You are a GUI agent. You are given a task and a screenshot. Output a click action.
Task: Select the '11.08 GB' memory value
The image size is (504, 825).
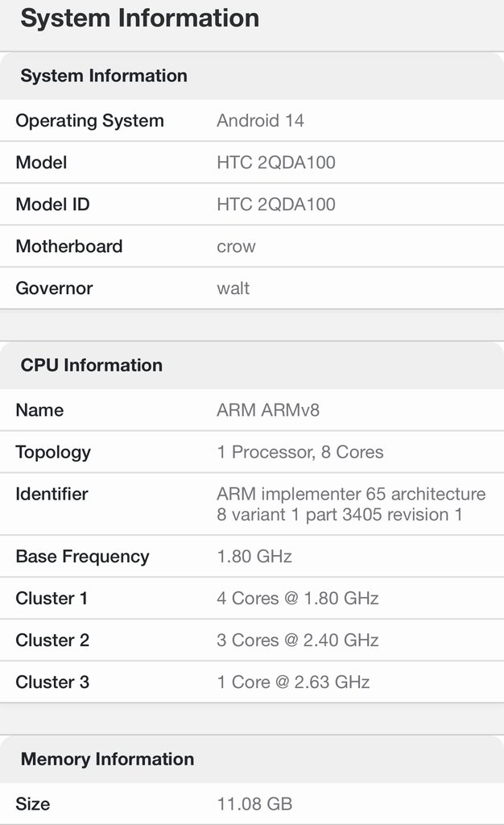point(255,804)
